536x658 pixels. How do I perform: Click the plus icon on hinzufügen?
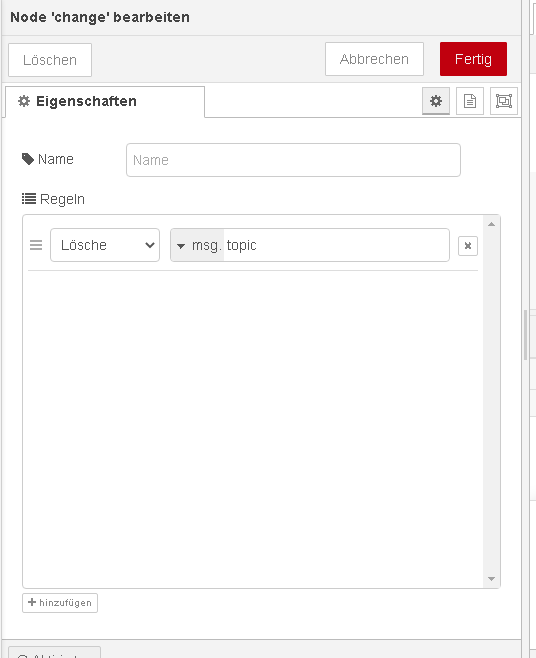[x=32, y=602]
